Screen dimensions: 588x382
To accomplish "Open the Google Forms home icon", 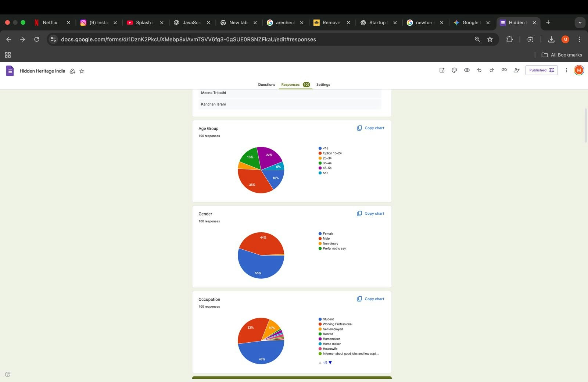I will coord(10,71).
